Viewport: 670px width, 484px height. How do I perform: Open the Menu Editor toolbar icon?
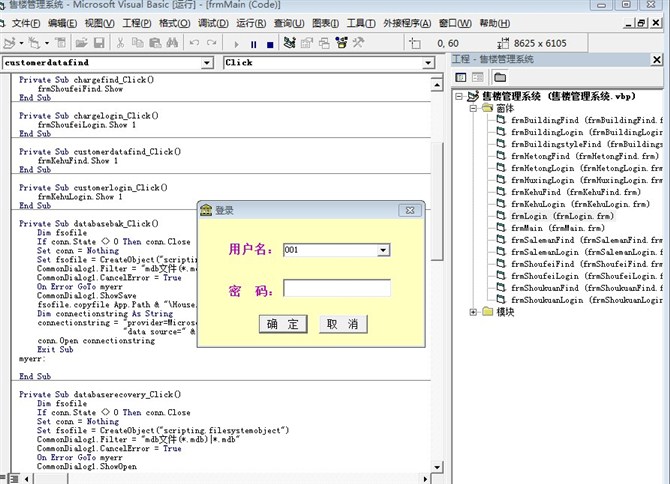point(61,43)
